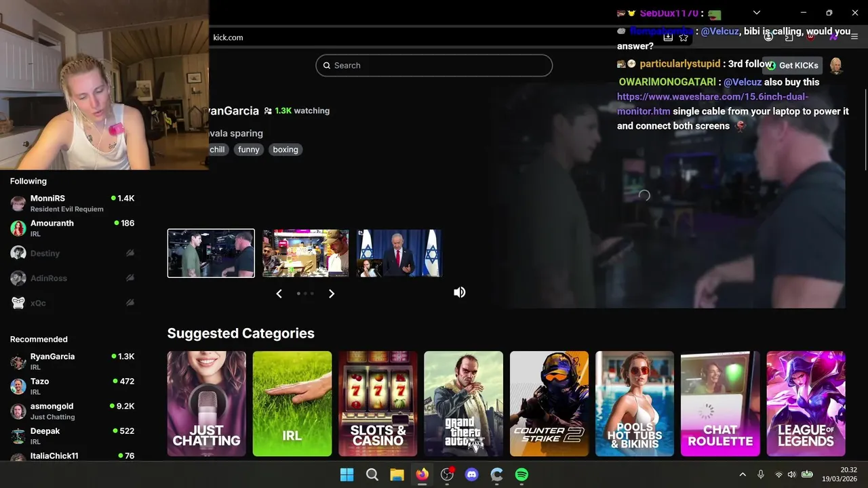Click MonniRS channel avatar
This screenshot has width=868, height=488.
click(18, 203)
